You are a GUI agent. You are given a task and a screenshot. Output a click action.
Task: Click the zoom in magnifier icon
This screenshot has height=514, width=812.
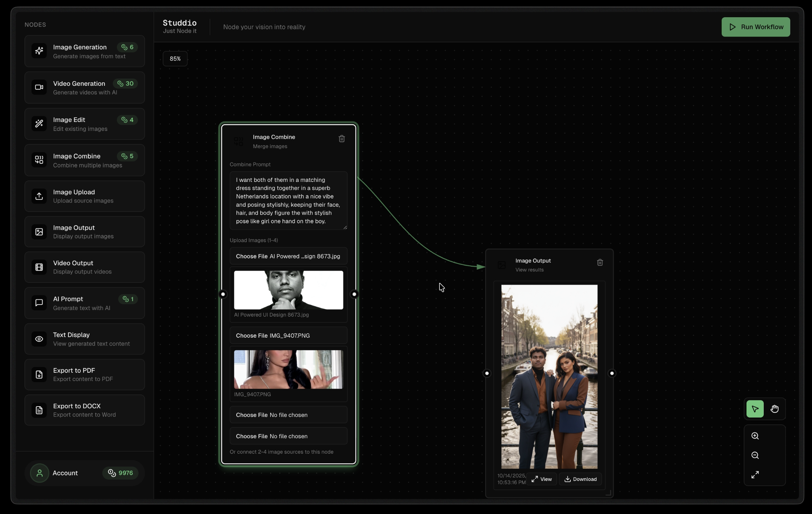tap(755, 436)
